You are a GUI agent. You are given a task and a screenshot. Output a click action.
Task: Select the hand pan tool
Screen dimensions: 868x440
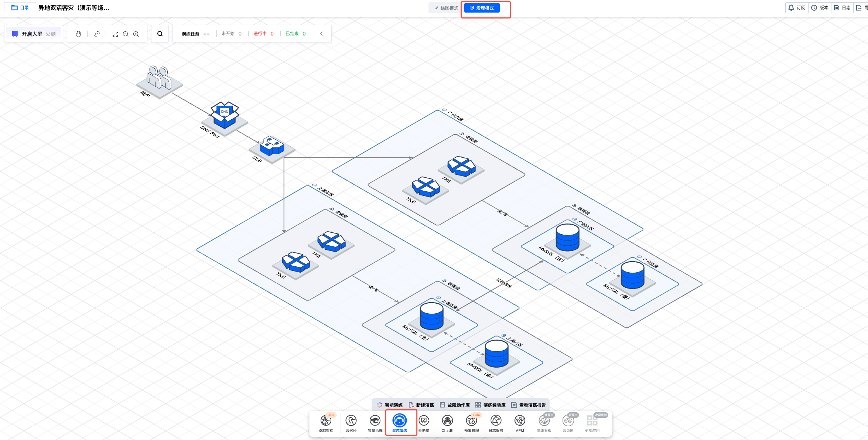(78, 34)
